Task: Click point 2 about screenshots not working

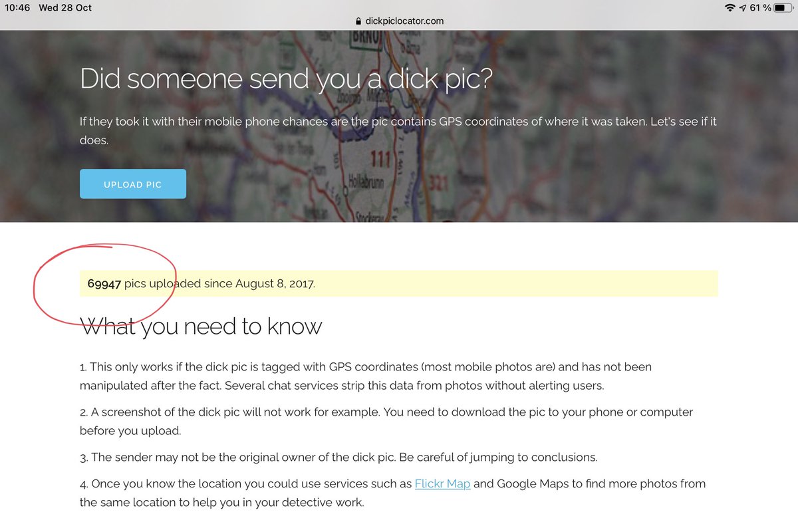Action: tap(386, 421)
